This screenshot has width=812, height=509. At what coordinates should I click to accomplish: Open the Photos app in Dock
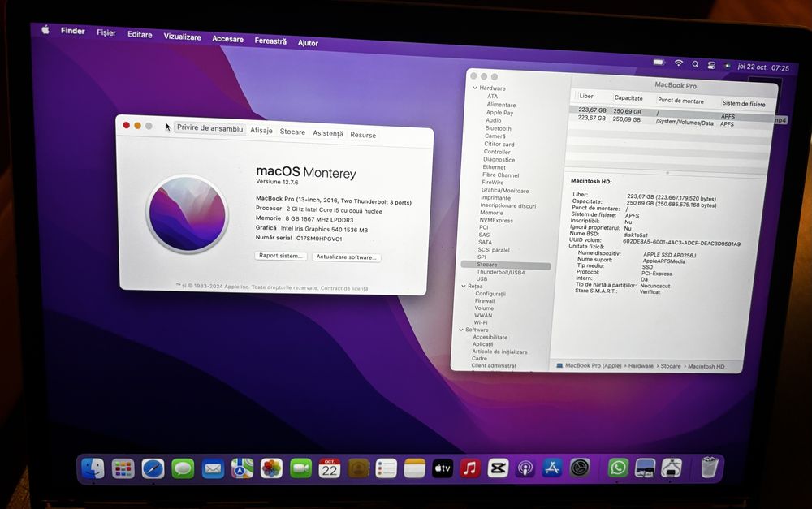tap(271, 468)
